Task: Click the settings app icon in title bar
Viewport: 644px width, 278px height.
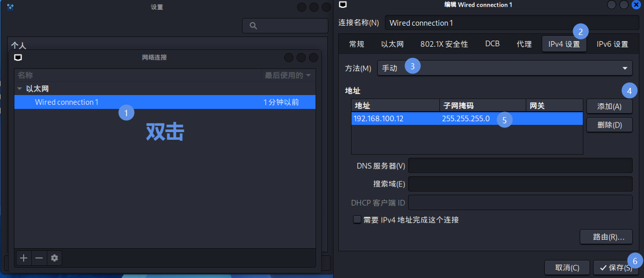Action: coord(10,7)
